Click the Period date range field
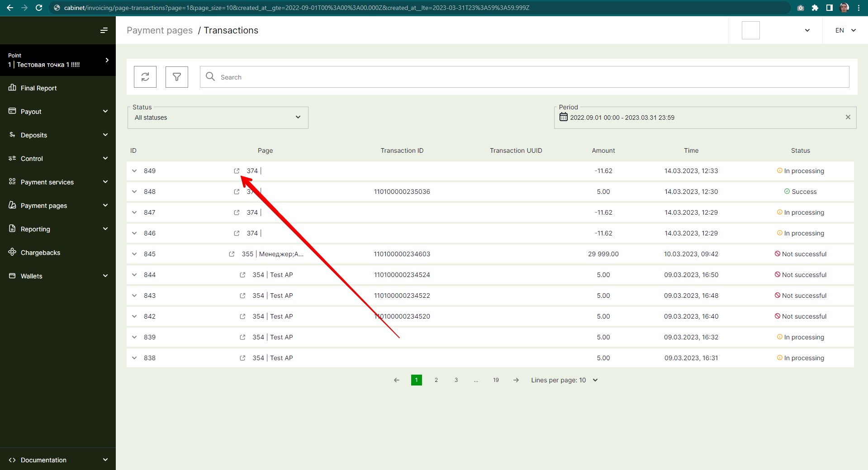Image resolution: width=868 pixels, height=470 pixels. (705, 117)
